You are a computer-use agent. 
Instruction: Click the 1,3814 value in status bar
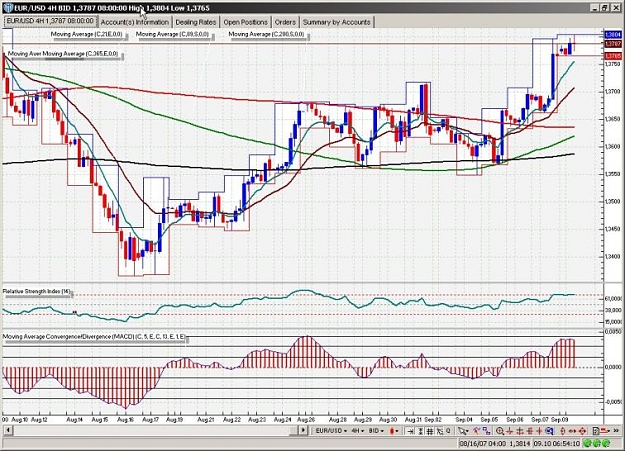(519, 443)
